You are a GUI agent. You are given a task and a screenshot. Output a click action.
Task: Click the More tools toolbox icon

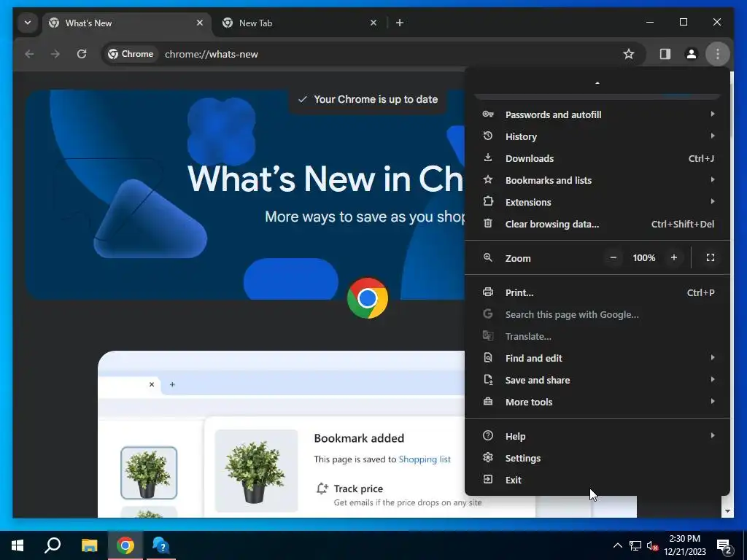point(488,402)
